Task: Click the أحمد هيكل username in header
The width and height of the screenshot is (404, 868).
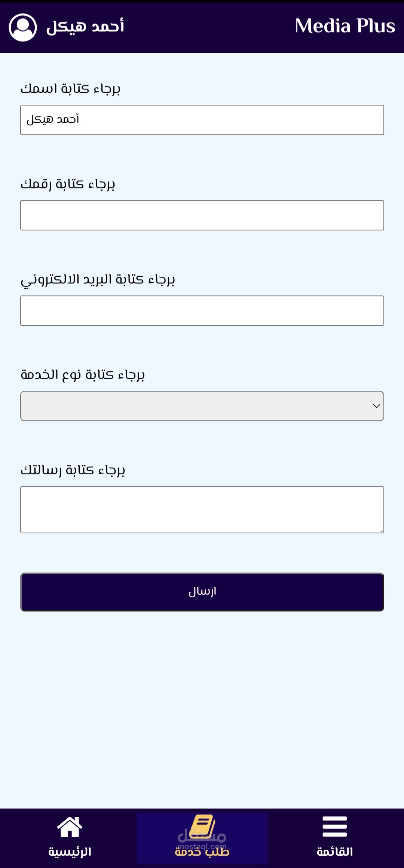Action: 85,27
